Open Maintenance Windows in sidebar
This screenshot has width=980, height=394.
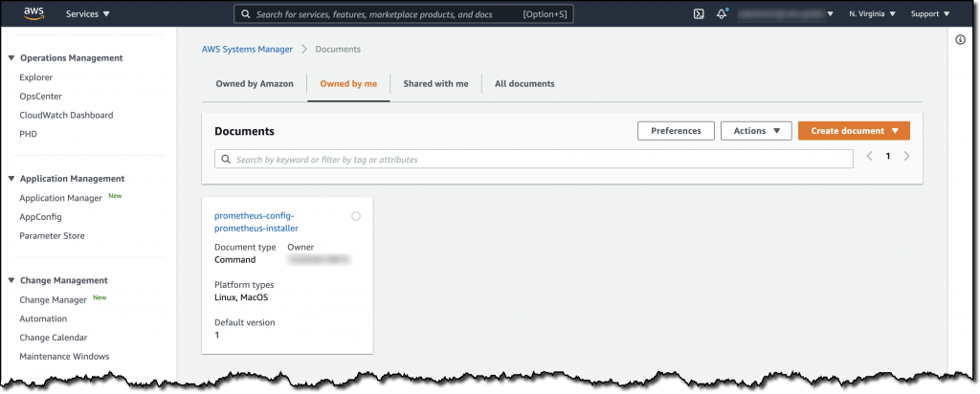[64, 357]
